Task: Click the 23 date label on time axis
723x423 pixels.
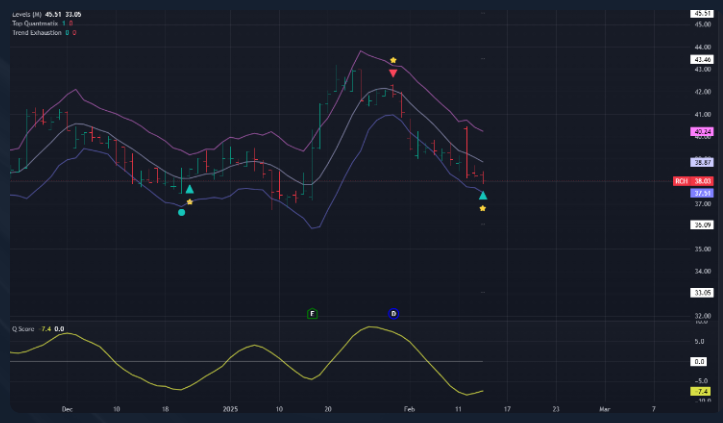Action: 556,409
